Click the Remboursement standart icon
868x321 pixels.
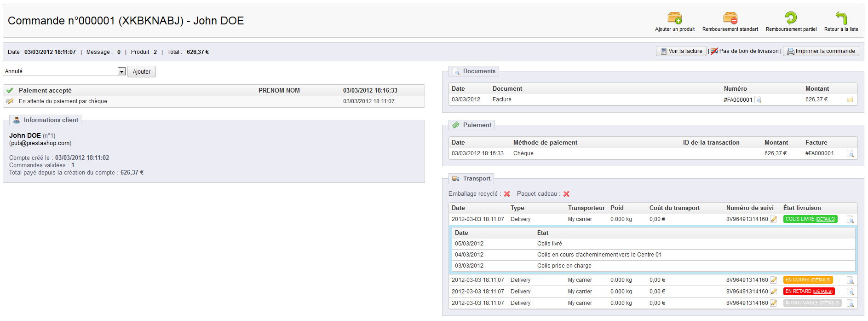click(730, 18)
